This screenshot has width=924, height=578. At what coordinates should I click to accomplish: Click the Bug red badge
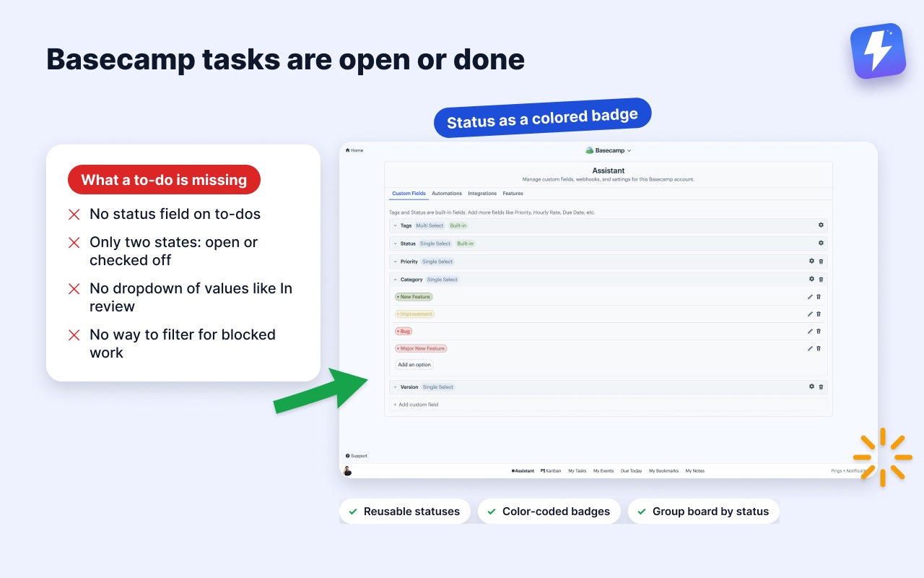(404, 332)
